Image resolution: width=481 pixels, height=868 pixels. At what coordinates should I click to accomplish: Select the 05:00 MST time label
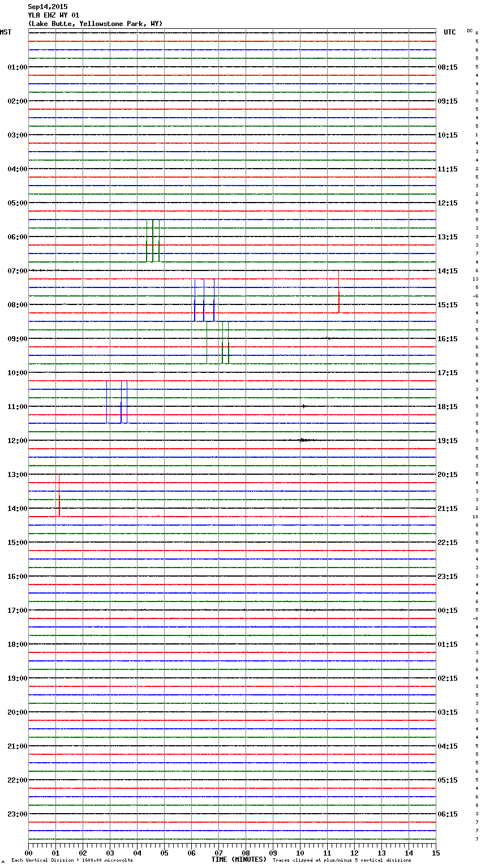(17, 203)
